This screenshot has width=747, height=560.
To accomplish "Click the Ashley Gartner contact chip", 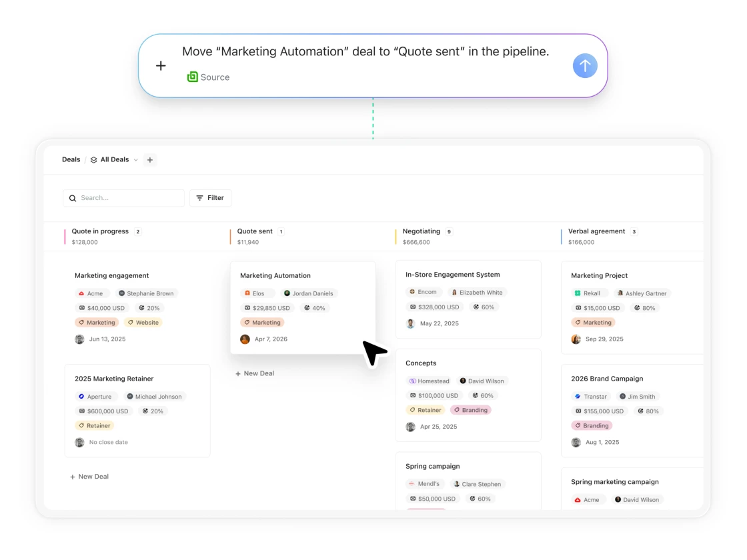I will click(641, 293).
